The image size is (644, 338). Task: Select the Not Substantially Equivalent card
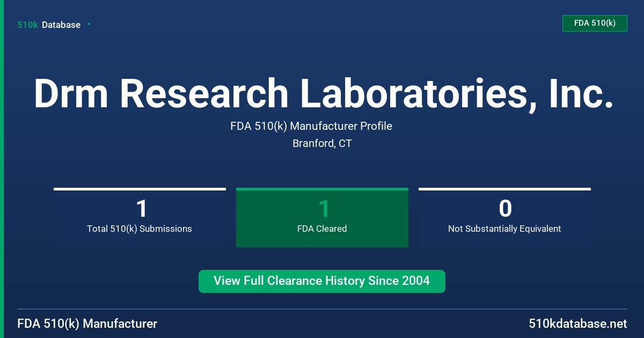504,217
